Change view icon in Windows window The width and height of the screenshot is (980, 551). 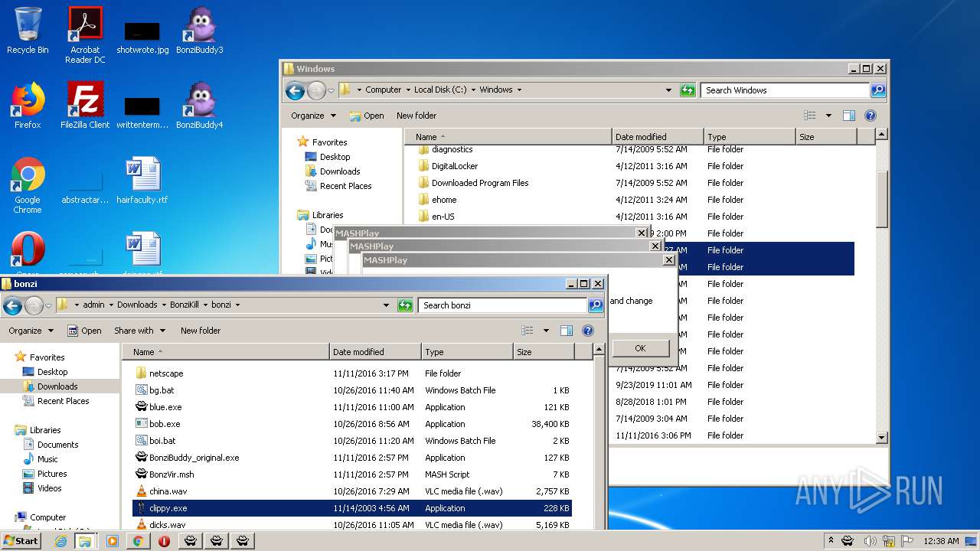click(x=810, y=116)
